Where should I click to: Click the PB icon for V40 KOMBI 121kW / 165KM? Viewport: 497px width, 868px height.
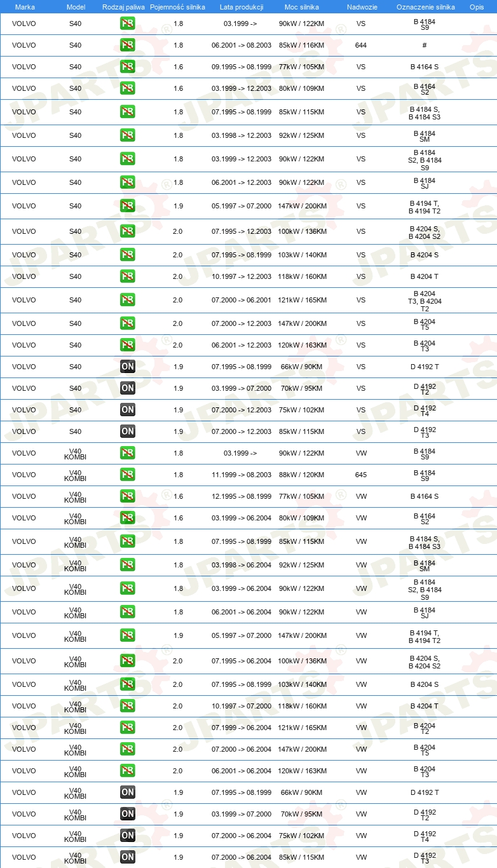127,728
